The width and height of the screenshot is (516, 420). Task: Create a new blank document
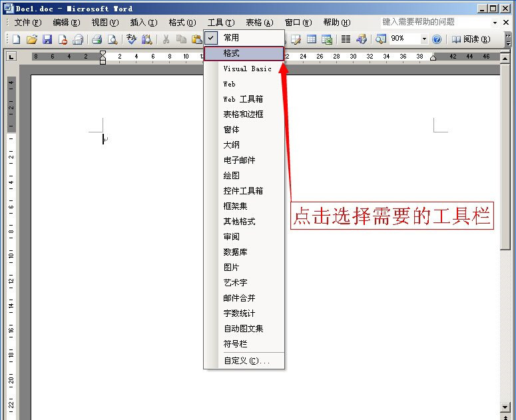click(x=17, y=39)
